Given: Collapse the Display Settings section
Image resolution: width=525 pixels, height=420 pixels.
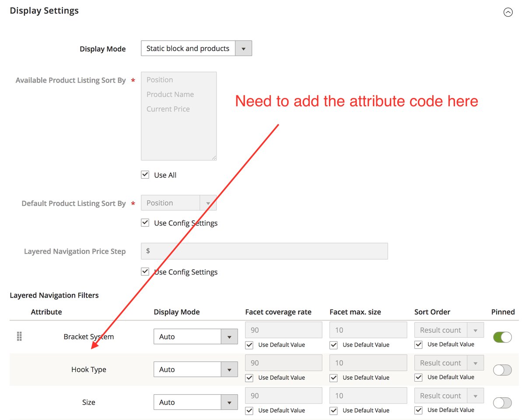Looking at the screenshot, I should tap(508, 12).
